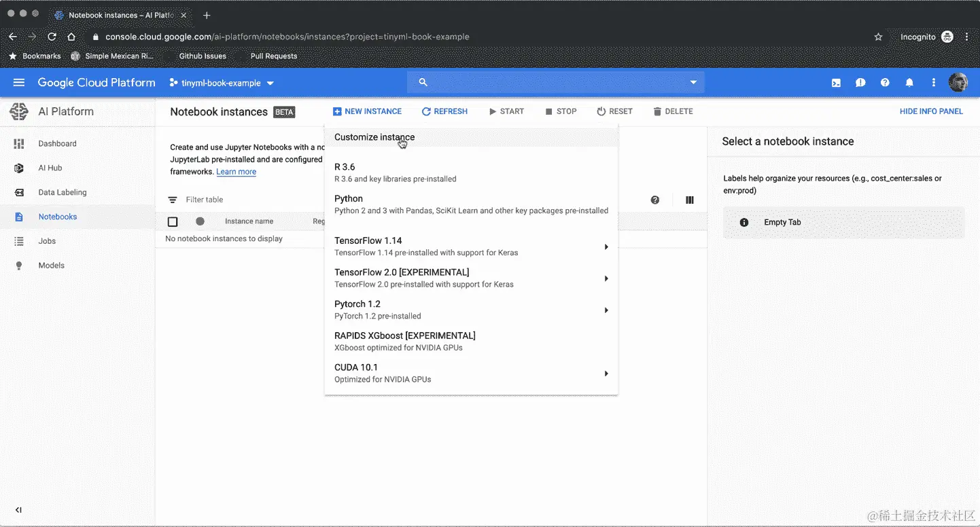Screen dimensions: 980x527
Task: Open the Pull Requests bookmark
Action: point(274,56)
